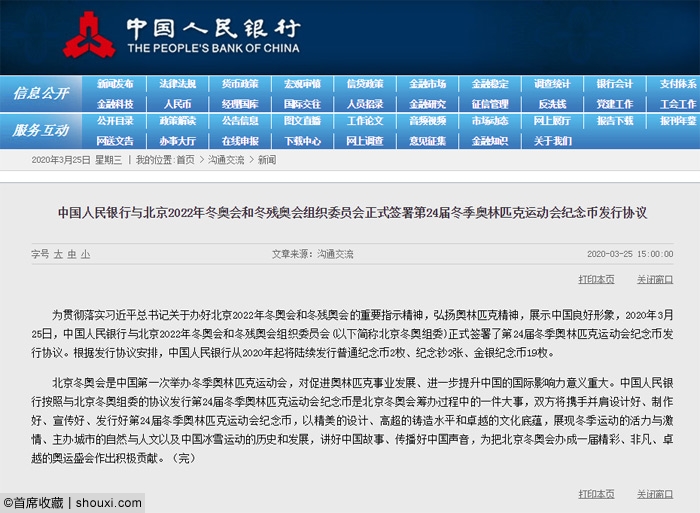Click the 文章来源: 沟通交流 source text
700x513 pixels.
click(312, 254)
